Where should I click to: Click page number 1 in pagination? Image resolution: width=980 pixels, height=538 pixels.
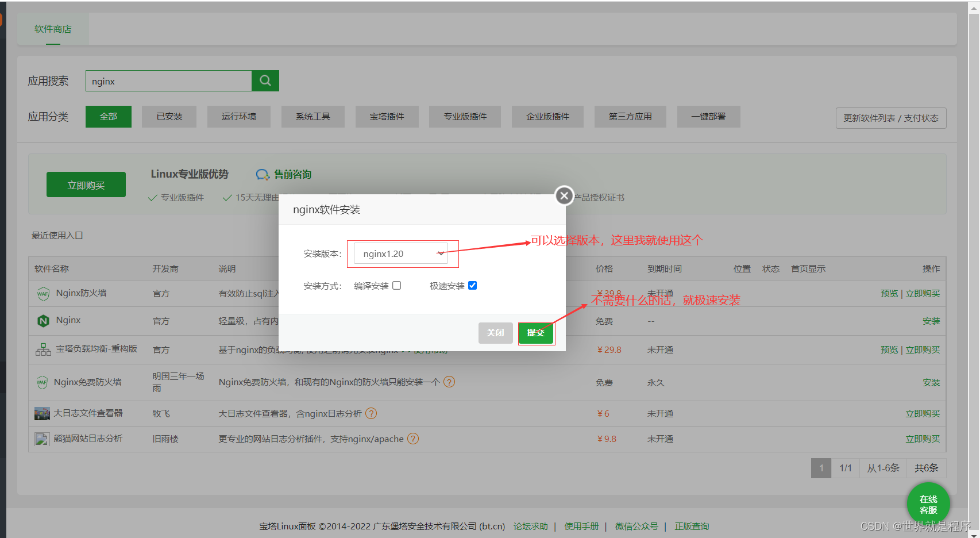[821, 468]
